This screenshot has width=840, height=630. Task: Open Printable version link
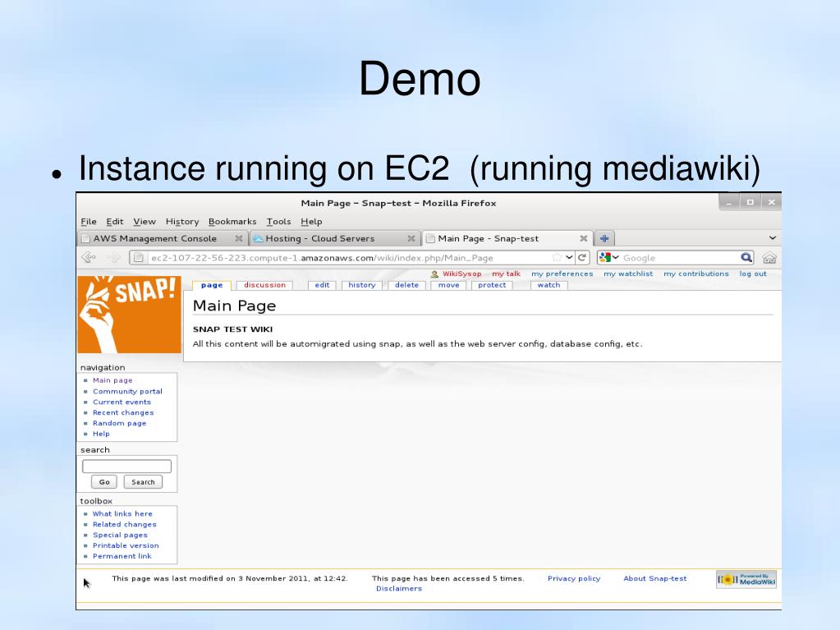click(126, 545)
